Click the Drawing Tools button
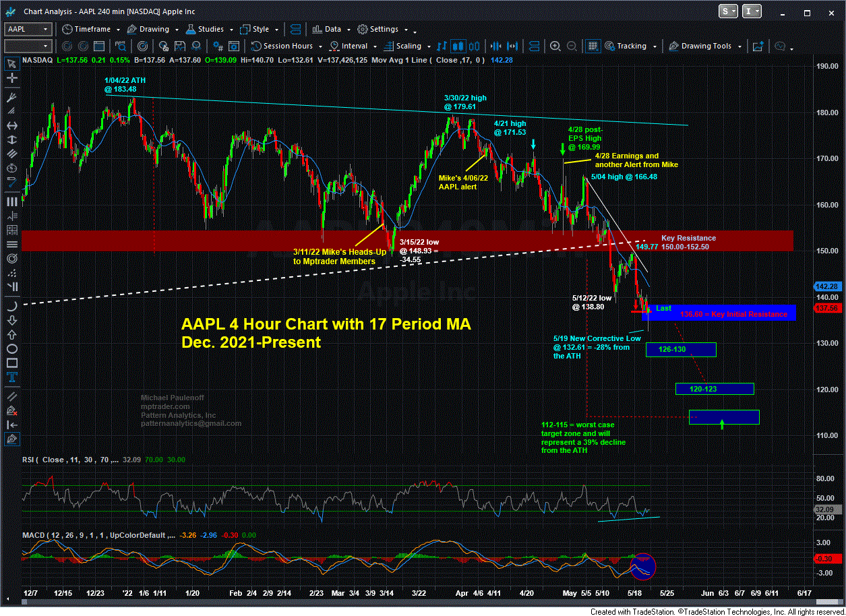Screen dimensions: 846x616 700,46
